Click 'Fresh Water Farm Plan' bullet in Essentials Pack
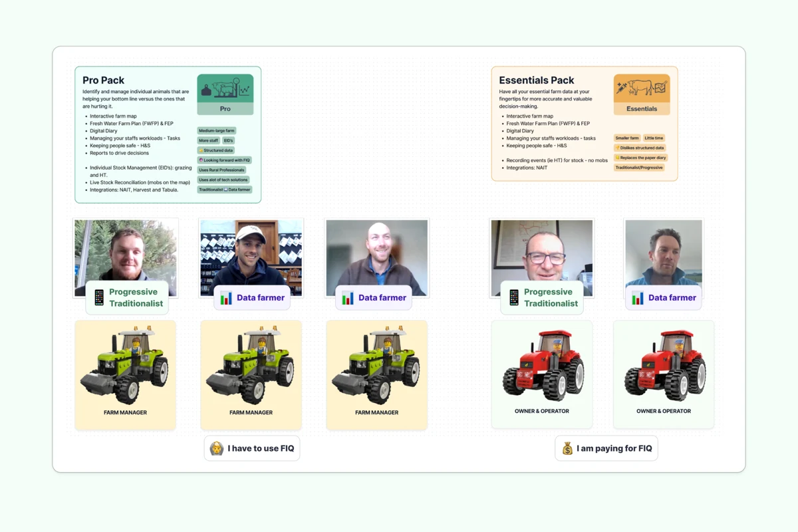 point(548,124)
